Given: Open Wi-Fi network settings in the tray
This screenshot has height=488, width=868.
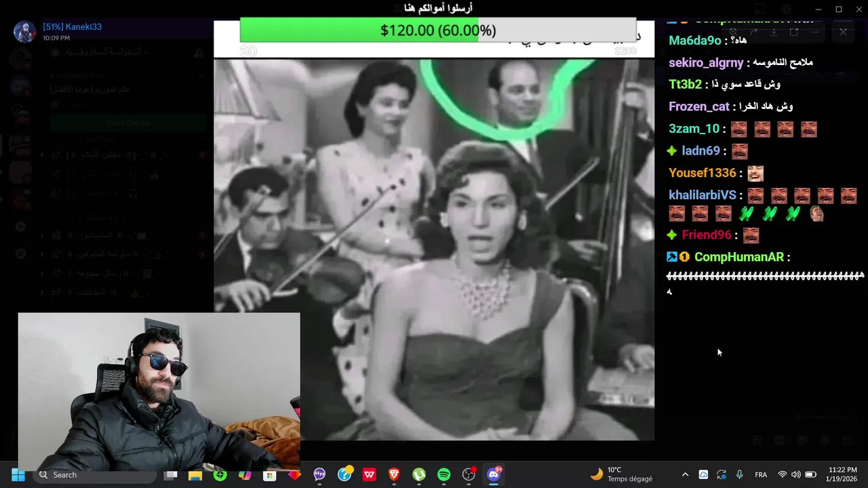Looking at the screenshot, I should coord(782,475).
